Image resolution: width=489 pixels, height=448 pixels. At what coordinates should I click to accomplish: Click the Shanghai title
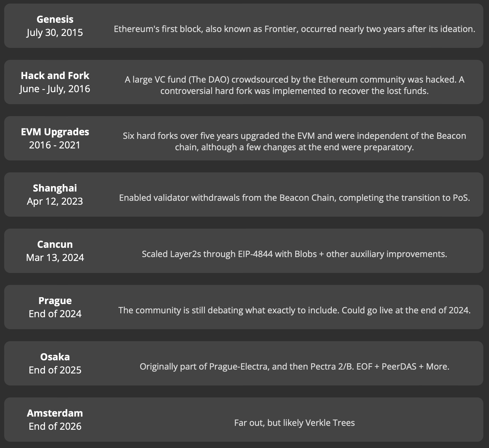click(55, 188)
